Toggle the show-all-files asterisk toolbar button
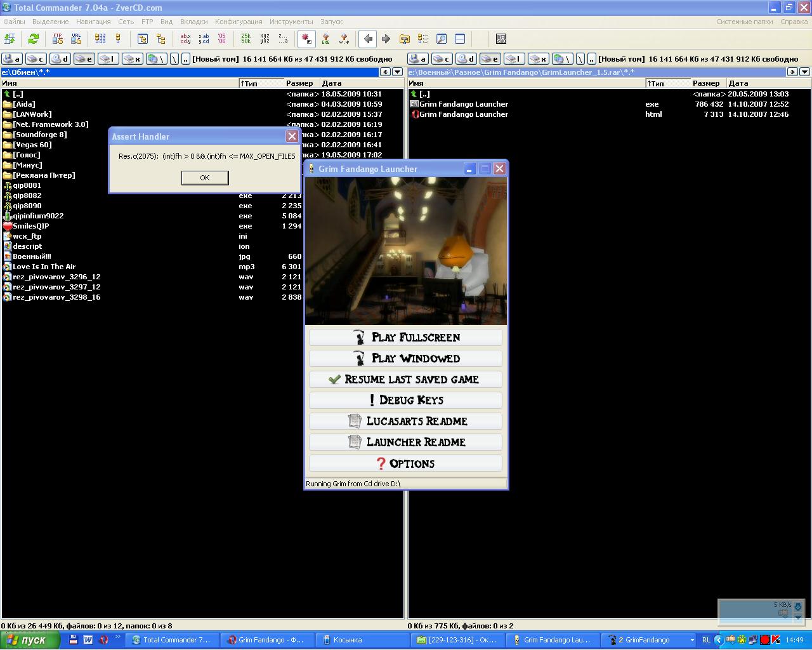Screen dimensions: 812x650 (x=306, y=39)
